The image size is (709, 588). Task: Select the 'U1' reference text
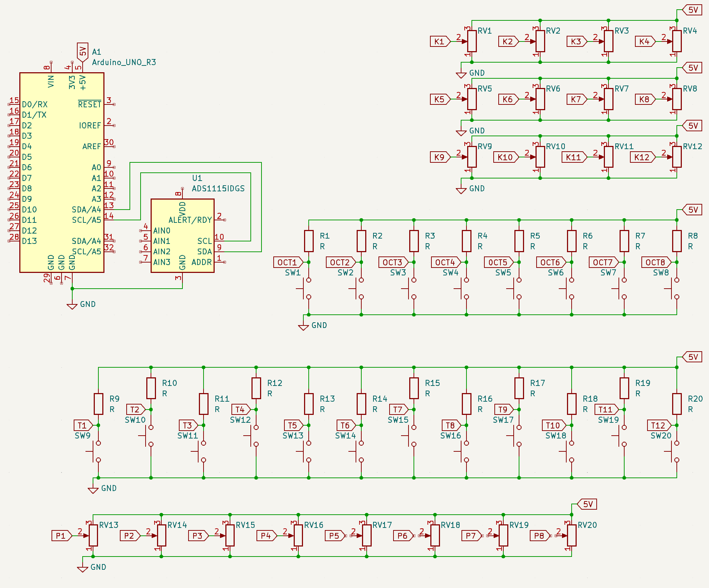point(197,178)
